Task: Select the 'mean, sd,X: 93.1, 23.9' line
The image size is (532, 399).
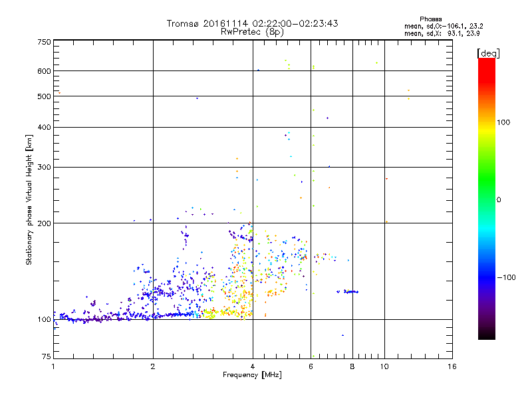Action: (442, 33)
